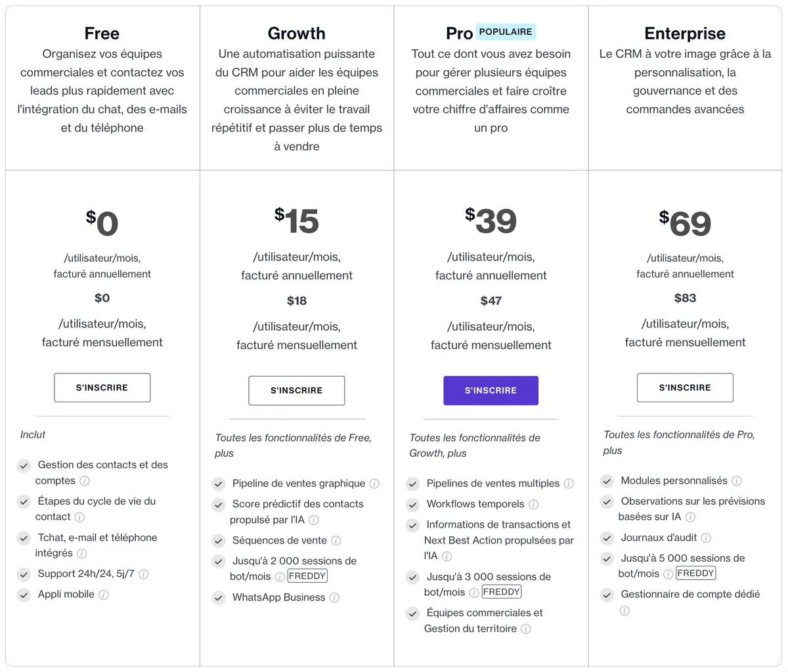Click FREDDY tag in Growth plan features
The width and height of the screenshot is (788, 672).
coord(307,576)
